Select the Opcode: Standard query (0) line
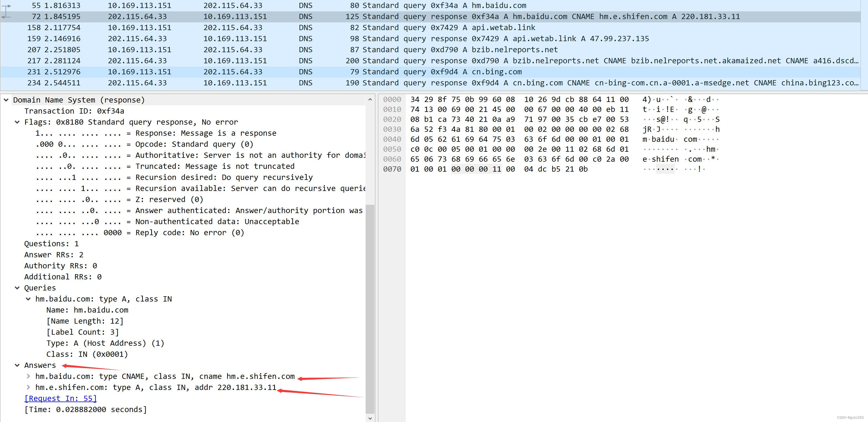Image resolution: width=868 pixels, height=422 pixels. point(144,144)
